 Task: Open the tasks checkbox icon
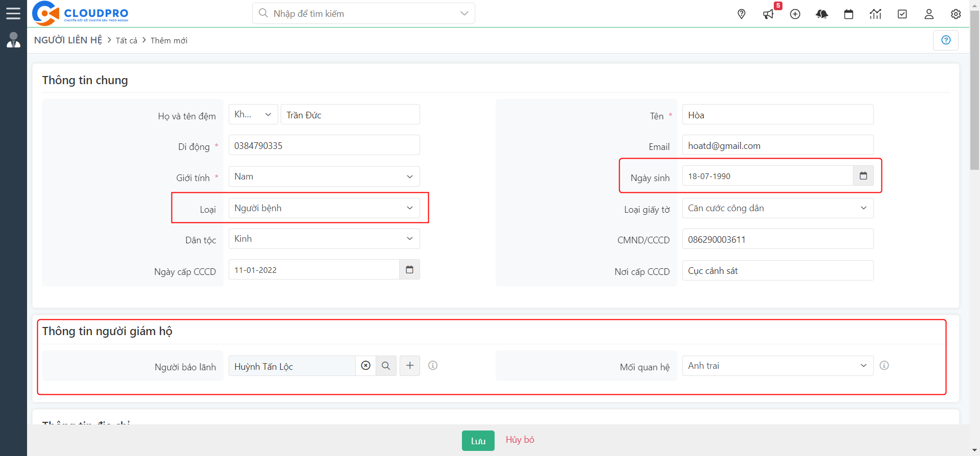click(x=902, y=14)
